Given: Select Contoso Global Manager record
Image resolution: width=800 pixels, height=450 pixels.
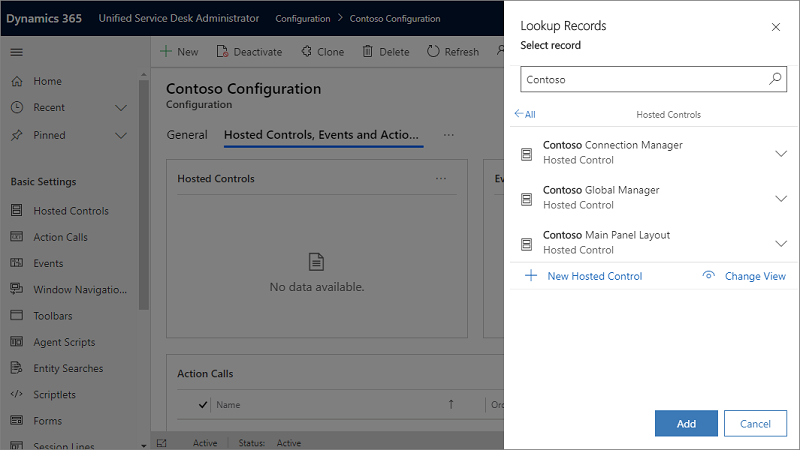Looking at the screenshot, I should 654,197.
